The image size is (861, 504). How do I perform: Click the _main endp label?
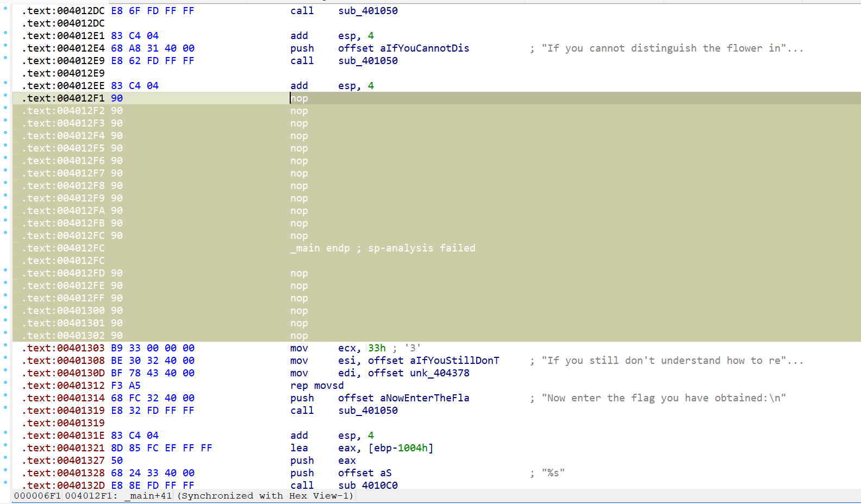tap(320, 248)
